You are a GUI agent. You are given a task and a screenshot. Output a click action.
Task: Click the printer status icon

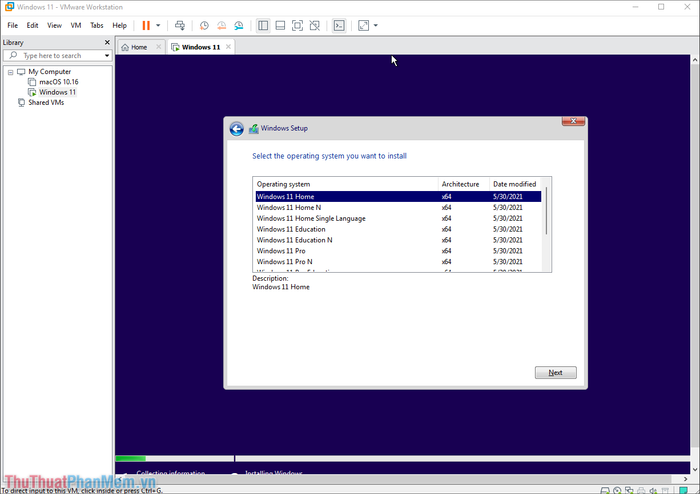641,490
